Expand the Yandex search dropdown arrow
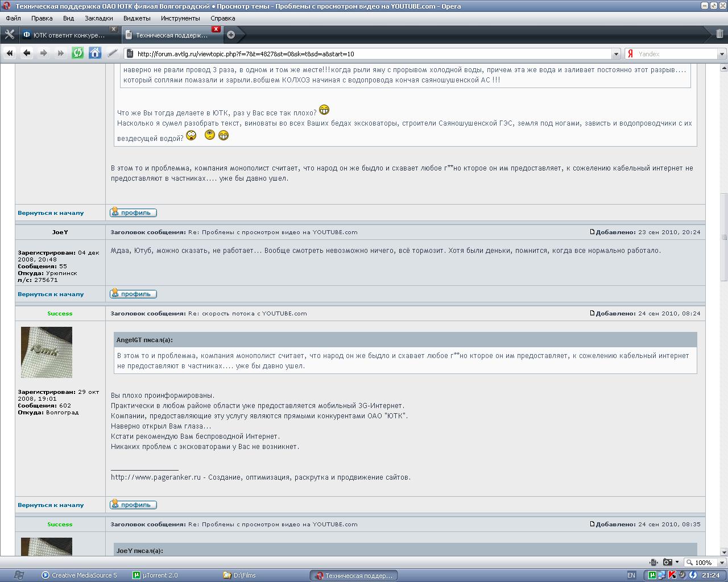 pos(722,54)
